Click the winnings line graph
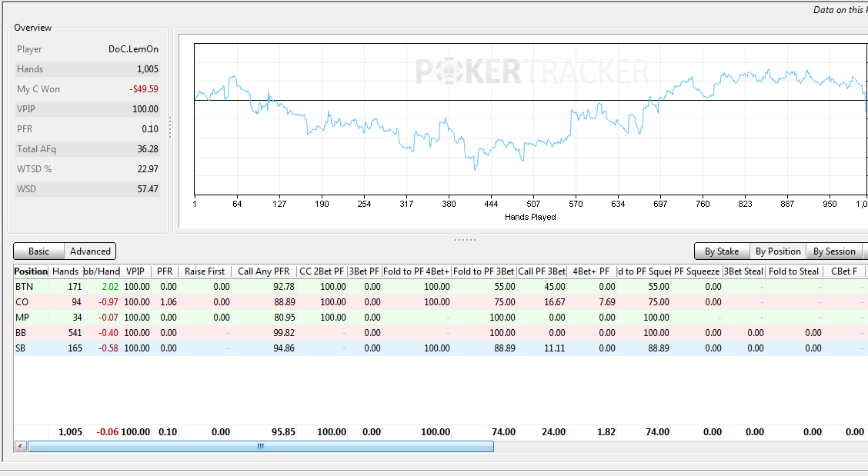868x476 pixels. (x=530, y=119)
